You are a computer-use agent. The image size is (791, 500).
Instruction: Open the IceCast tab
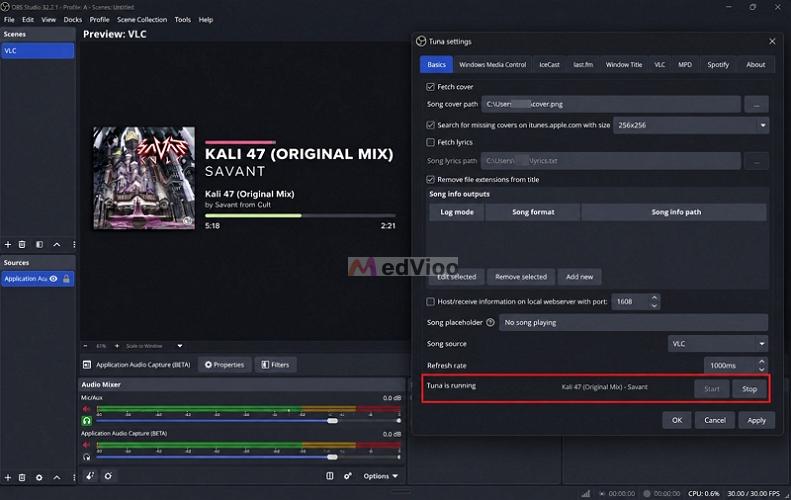coord(549,65)
